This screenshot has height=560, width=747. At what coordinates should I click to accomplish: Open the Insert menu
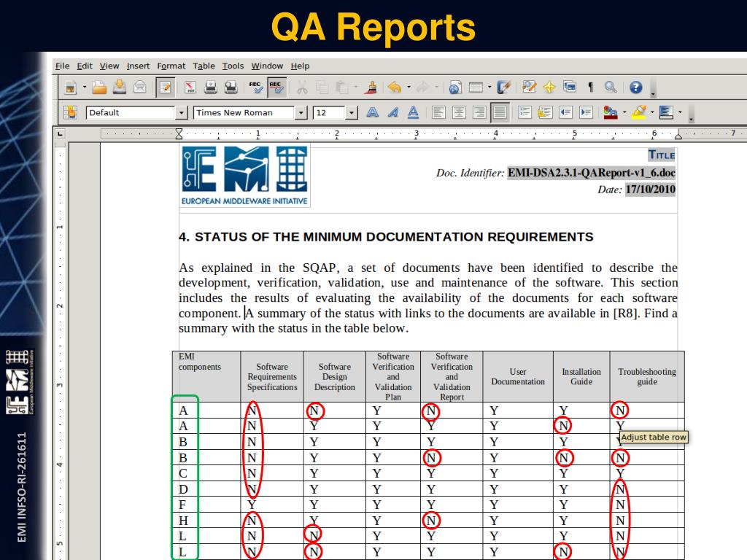point(138,66)
